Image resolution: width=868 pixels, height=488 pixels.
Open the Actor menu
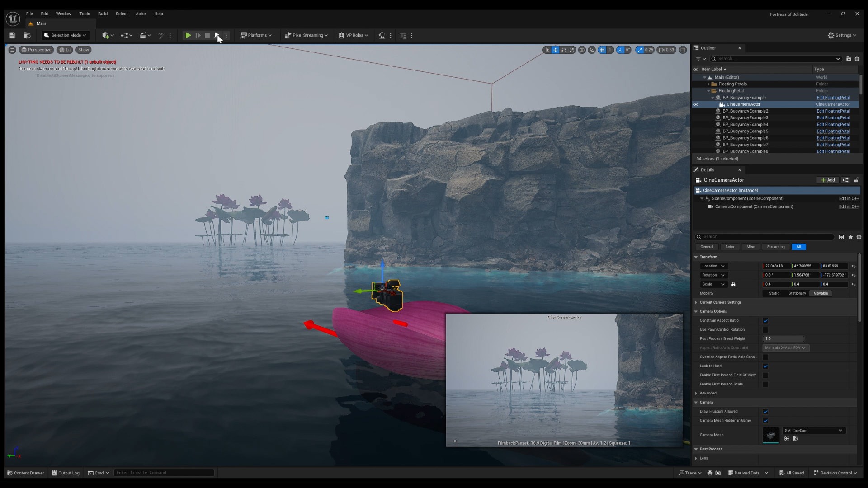click(141, 14)
